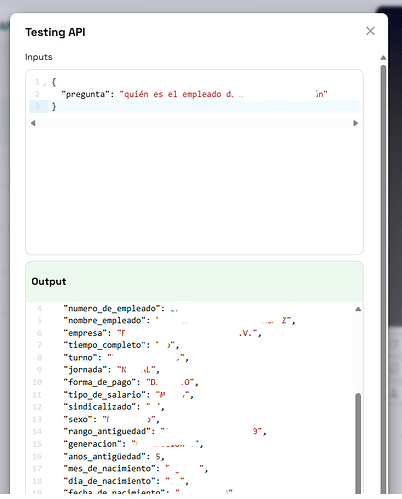
Task: Click the Output panel scroll up arrow
Action: click(x=358, y=309)
